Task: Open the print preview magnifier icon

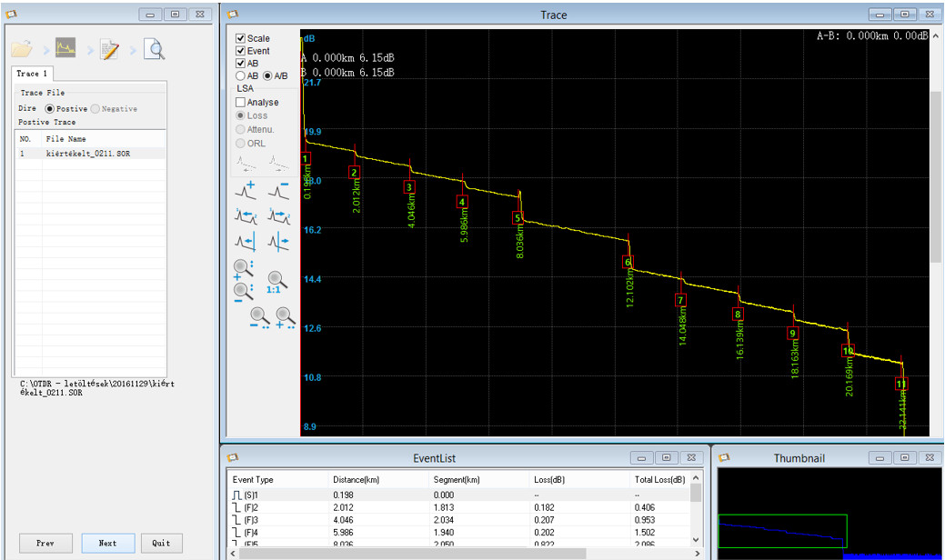Action: click(155, 49)
